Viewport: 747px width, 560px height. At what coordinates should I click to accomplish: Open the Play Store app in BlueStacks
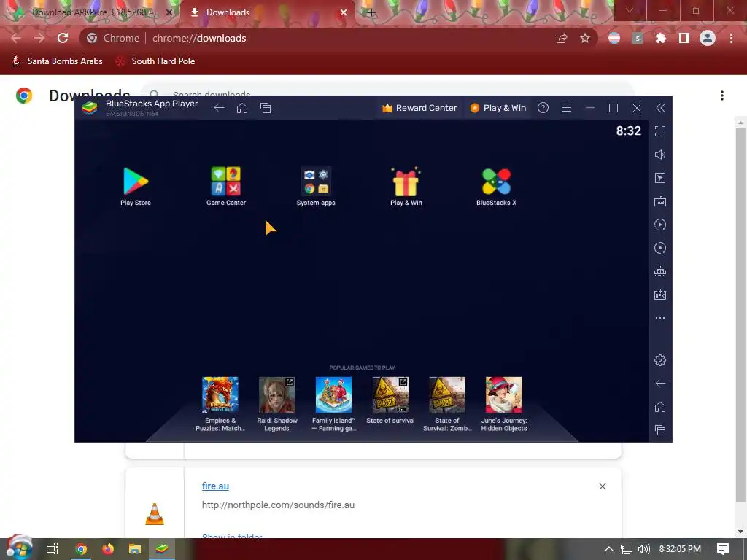pyautogui.click(x=136, y=182)
